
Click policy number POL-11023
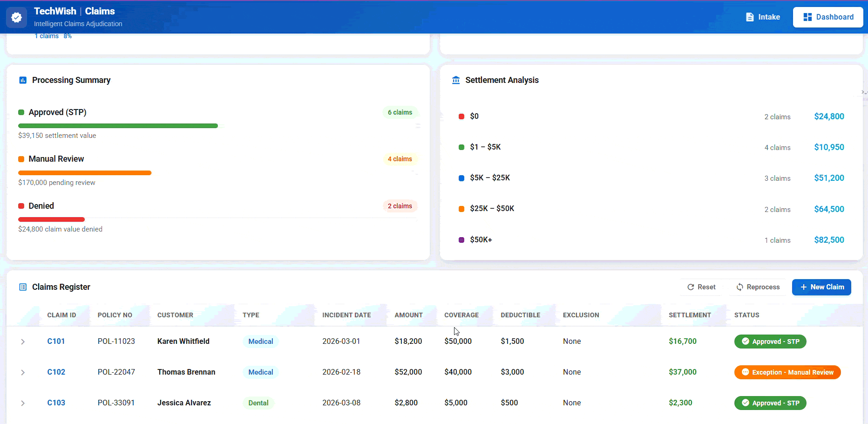116,342
